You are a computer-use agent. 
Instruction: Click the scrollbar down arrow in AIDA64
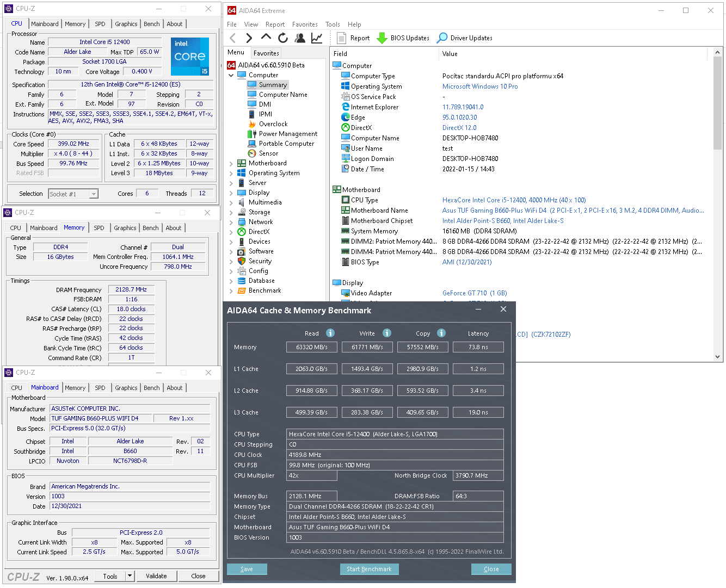coord(717,357)
